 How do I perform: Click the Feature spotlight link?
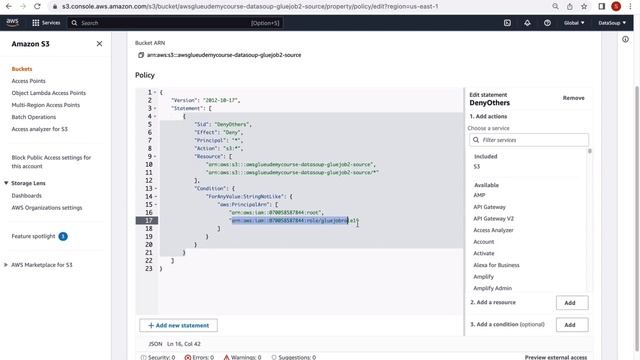tap(33, 236)
